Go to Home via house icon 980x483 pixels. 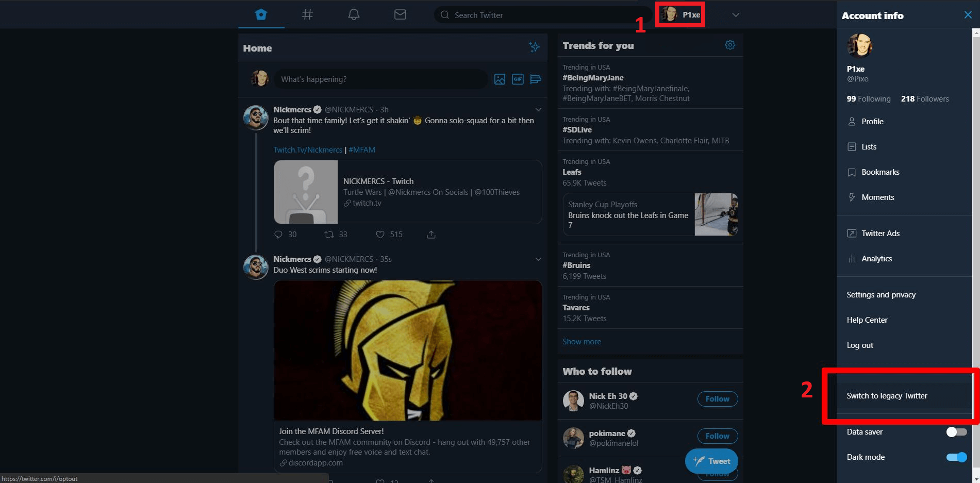[x=261, y=14]
